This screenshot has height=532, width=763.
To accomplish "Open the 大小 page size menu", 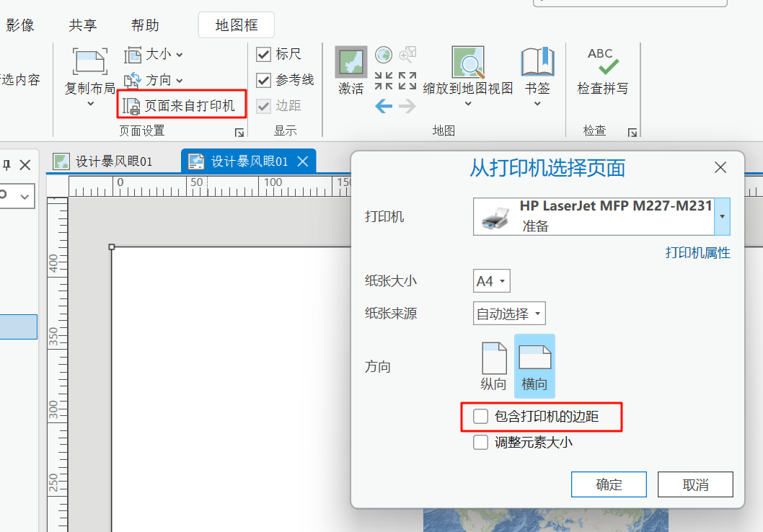I will [154, 55].
